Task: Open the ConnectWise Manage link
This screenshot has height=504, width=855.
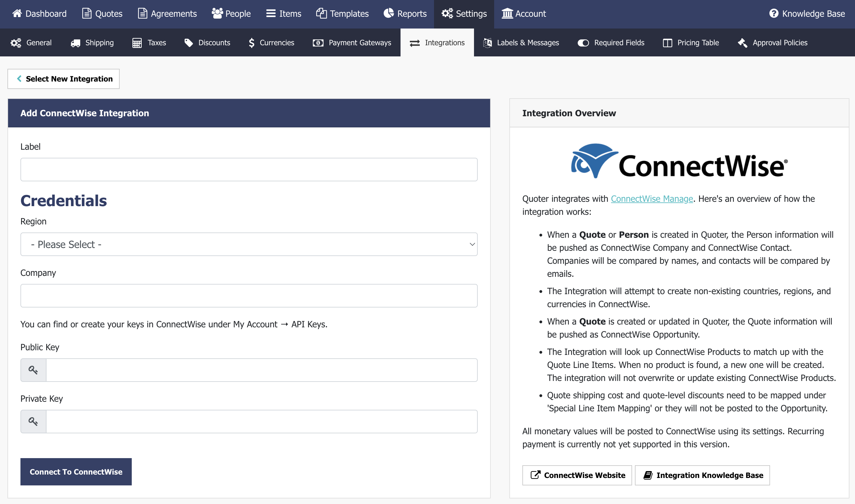Action: click(x=652, y=199)
